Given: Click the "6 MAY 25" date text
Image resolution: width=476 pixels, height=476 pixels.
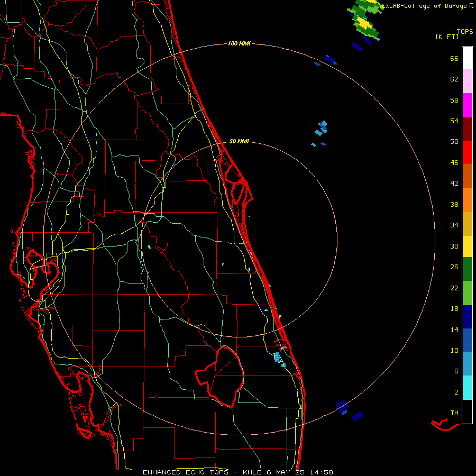Looking at the screenshot, I should (x=286, y=472).
